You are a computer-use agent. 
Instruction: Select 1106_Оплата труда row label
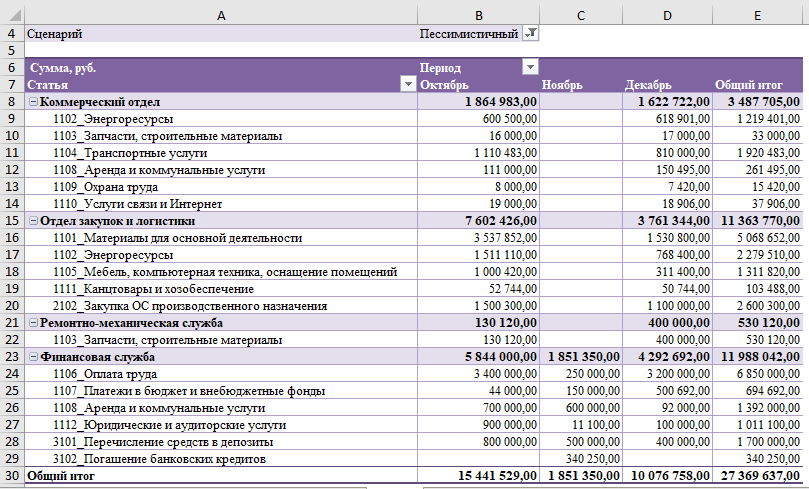pyautogui.click(x=105, y=374)
